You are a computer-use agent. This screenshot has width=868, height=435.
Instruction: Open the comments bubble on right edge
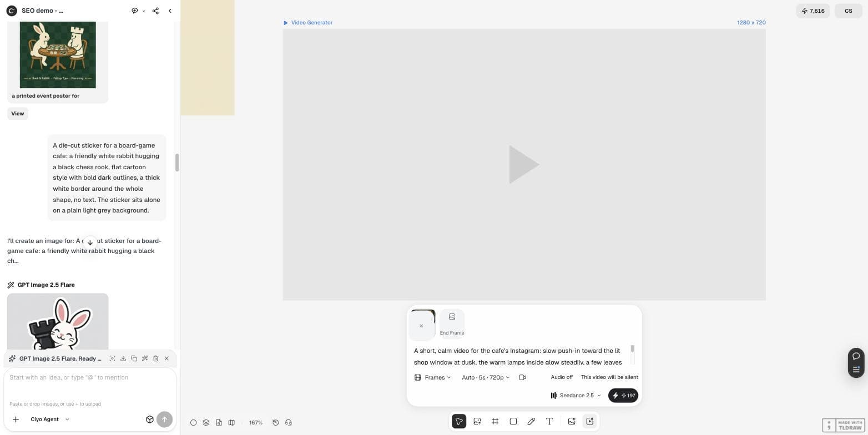pyautogui.click(x=856, y=356)
